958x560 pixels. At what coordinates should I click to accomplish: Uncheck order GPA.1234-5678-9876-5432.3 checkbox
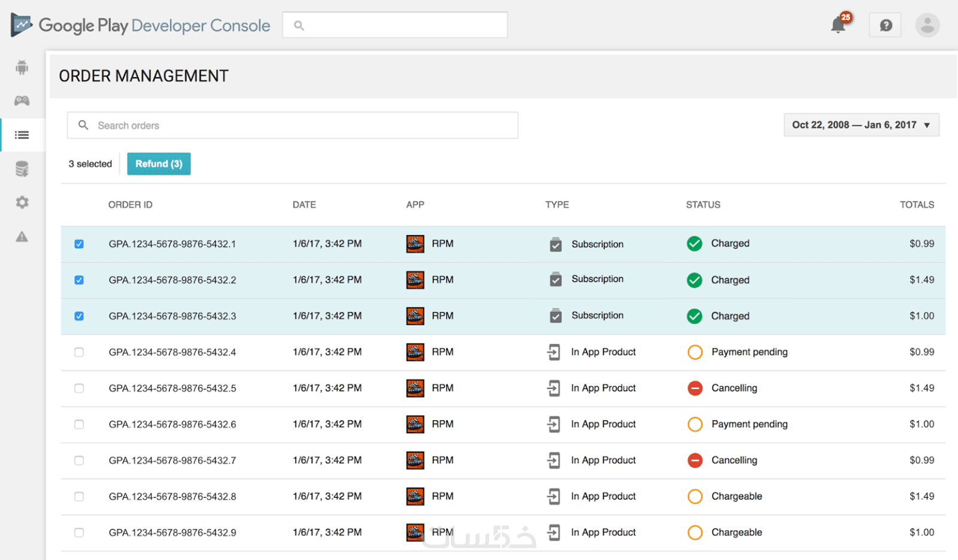79,316
